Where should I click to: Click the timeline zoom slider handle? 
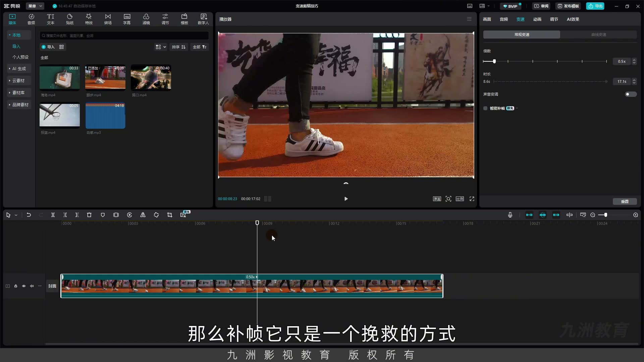pos(605,215)
